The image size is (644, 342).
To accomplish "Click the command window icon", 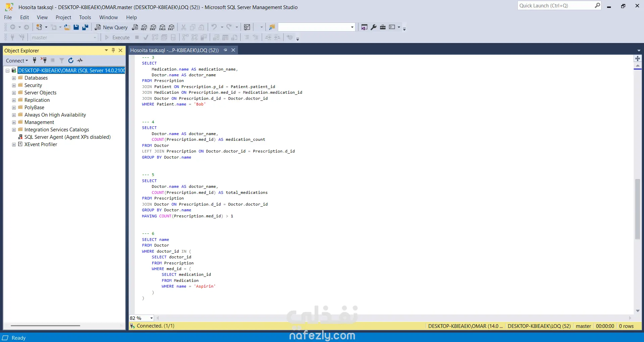I will [x=392, y=27].
